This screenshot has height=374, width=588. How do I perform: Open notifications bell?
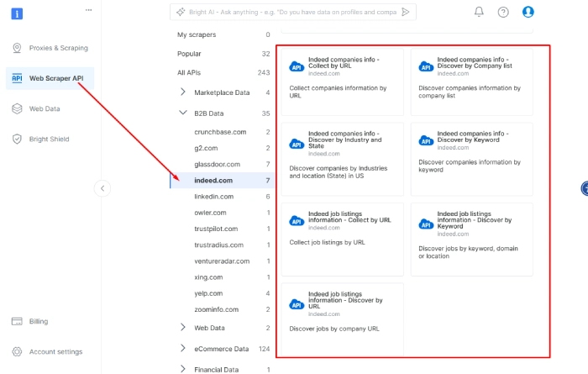[479, 12]
